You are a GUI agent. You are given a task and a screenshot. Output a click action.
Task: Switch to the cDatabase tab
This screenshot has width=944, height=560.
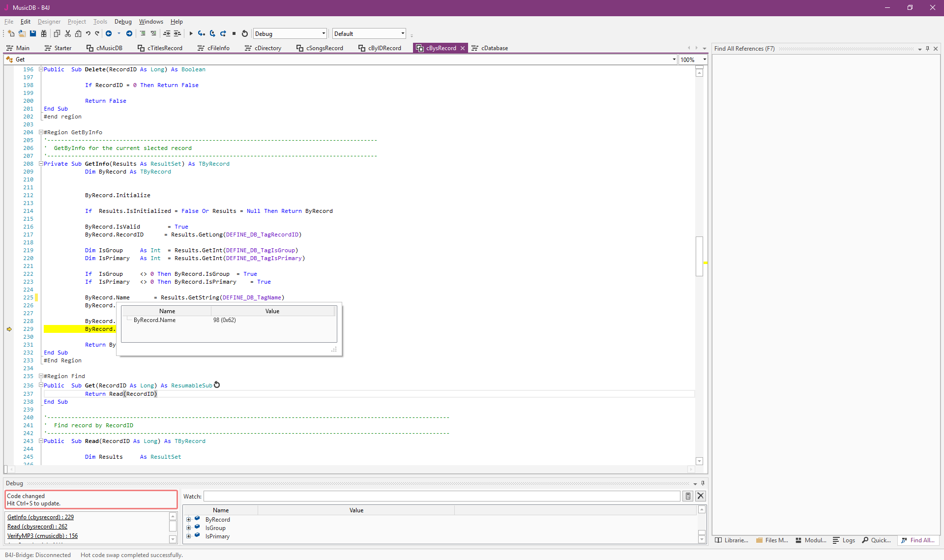(x=495, y=48)
